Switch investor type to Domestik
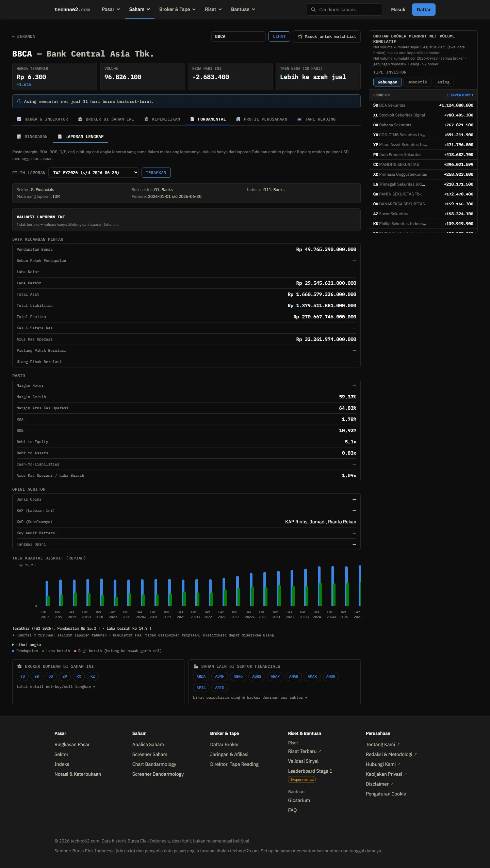 [x=417, y=82]
